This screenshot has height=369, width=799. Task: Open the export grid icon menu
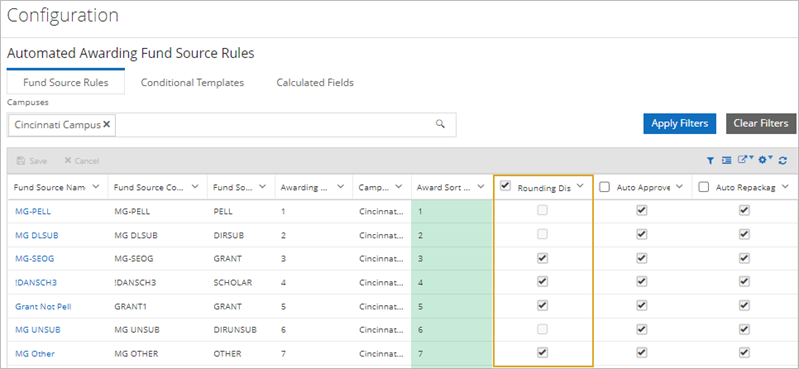click(x=746, y=160)
